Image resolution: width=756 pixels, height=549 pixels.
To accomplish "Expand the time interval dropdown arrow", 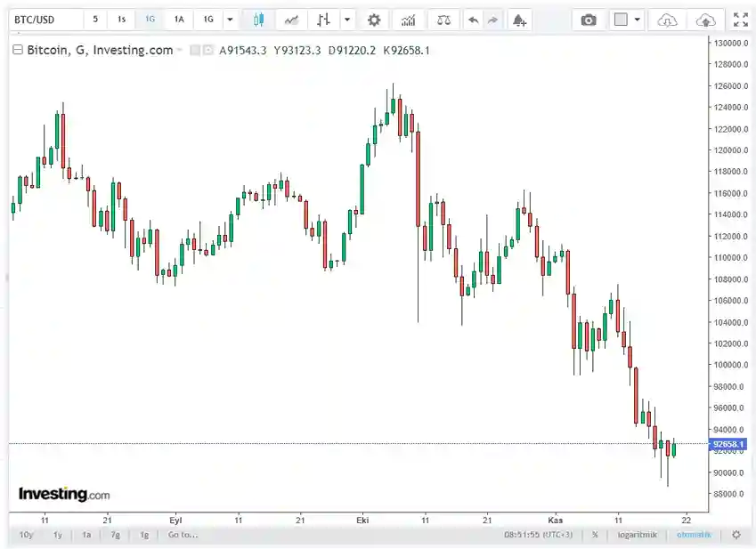I will [231, 20].
